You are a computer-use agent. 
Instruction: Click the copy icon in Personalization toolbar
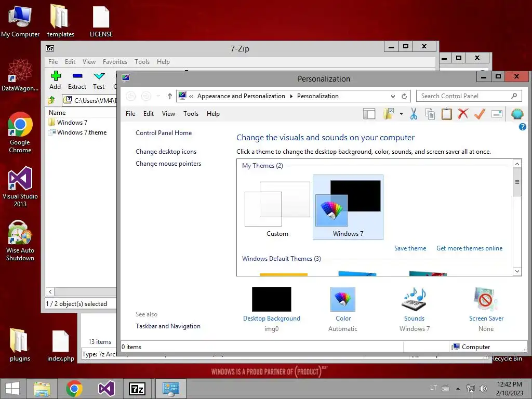(x=430, y=114)
